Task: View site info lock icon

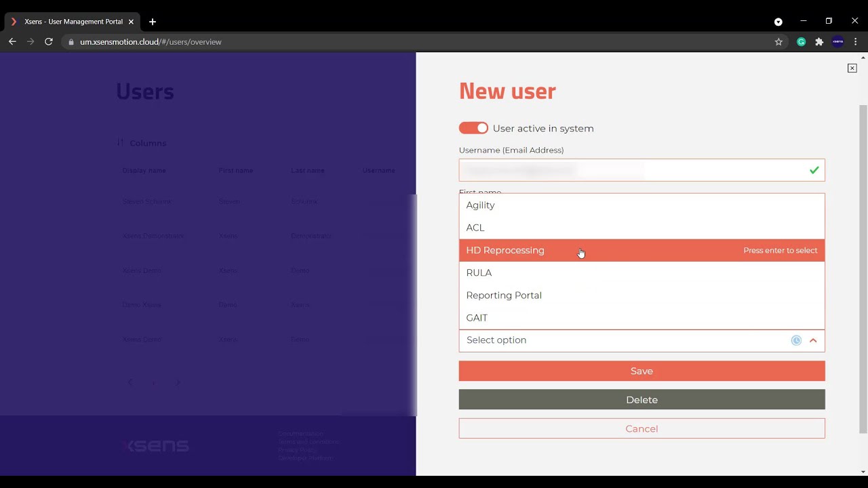Action: (71, 42)
